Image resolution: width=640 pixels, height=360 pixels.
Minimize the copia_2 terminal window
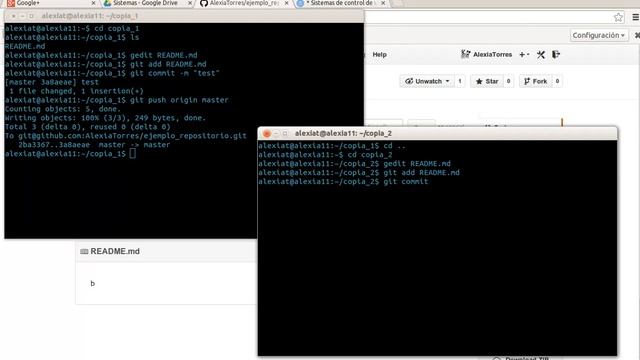276,133
